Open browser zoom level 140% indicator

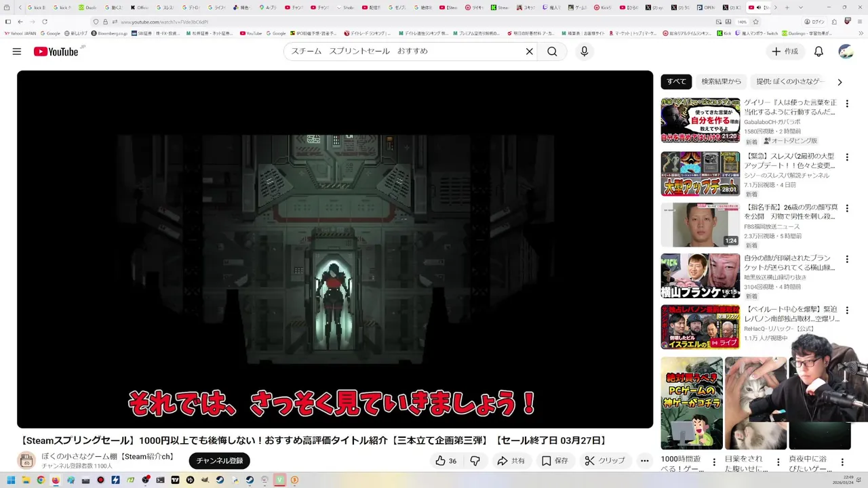[743, 22]
